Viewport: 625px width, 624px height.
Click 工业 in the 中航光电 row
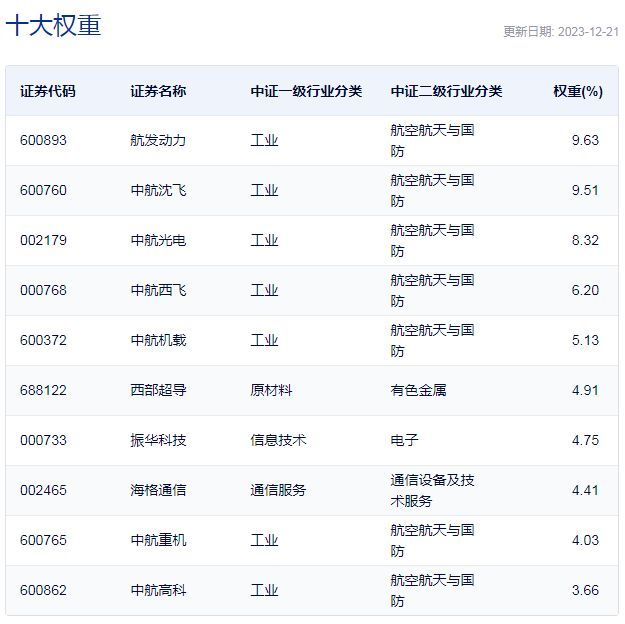pyautogui.click(x=264, y=240)
